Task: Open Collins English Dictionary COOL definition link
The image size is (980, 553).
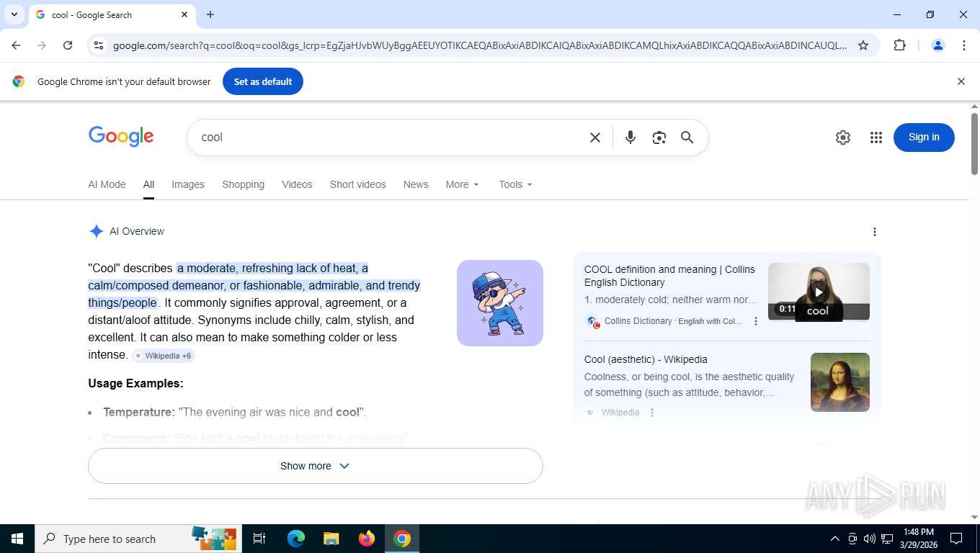Action: (669, 276)
